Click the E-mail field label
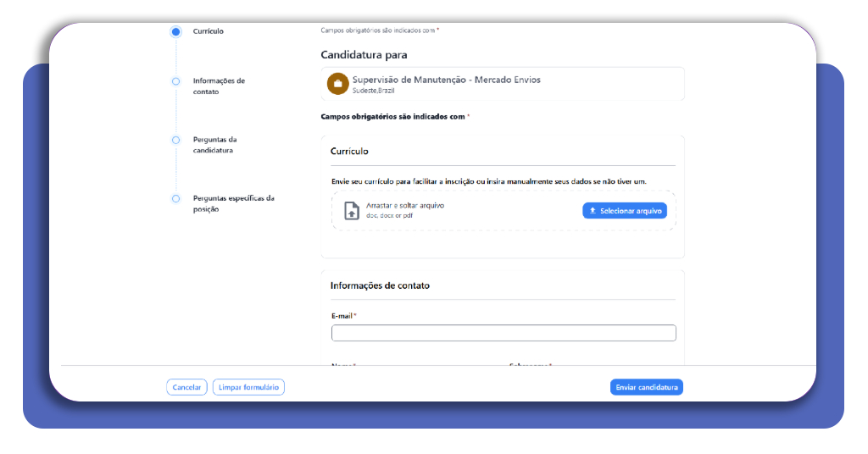Viewport: 868px width, 454px height. click(342, 316)
